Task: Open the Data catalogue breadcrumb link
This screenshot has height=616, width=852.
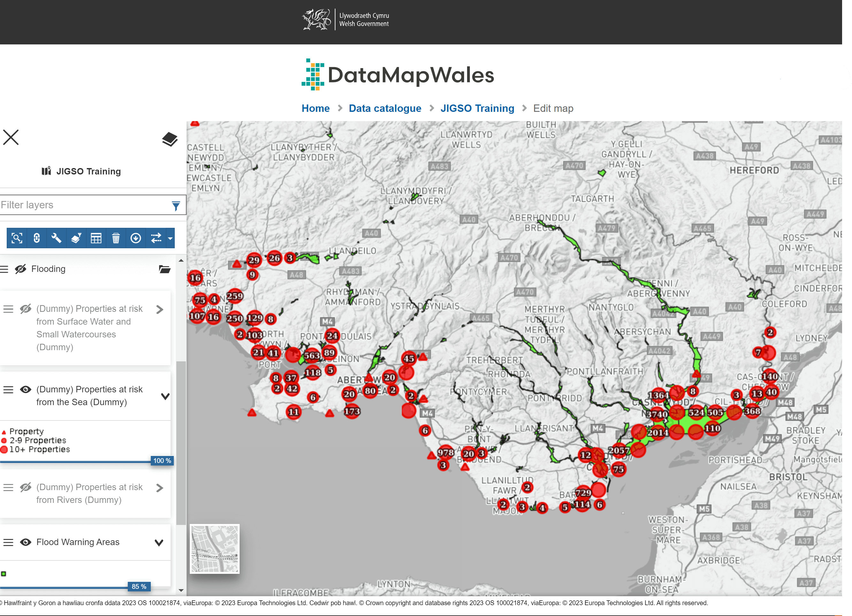Action: [x=385, y=108]
